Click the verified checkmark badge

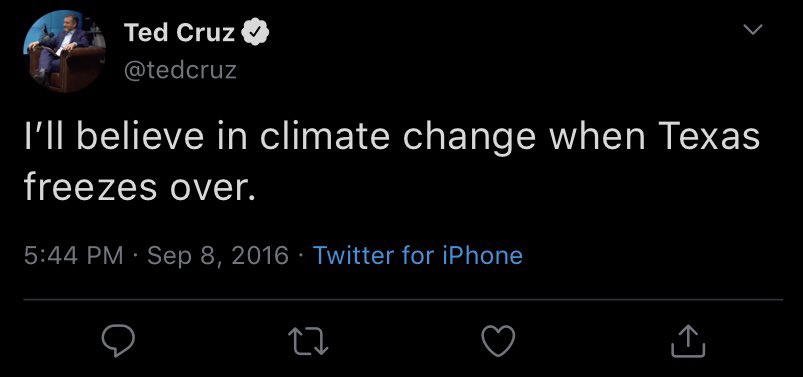pos(255,33)
